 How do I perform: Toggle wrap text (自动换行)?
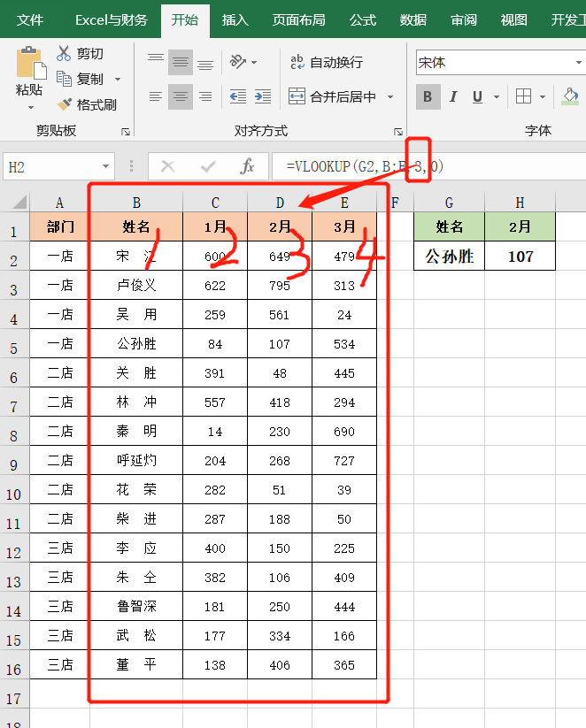[x=327, y=62]
